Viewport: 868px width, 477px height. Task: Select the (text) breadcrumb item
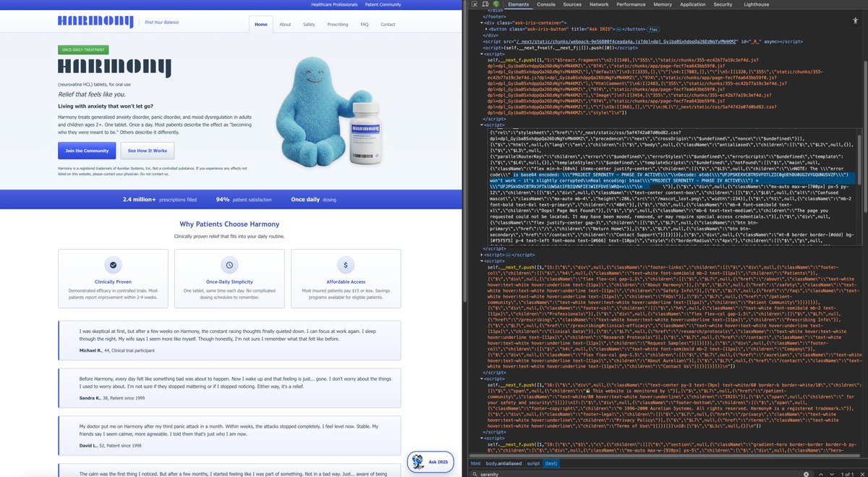tap(551, 463)
